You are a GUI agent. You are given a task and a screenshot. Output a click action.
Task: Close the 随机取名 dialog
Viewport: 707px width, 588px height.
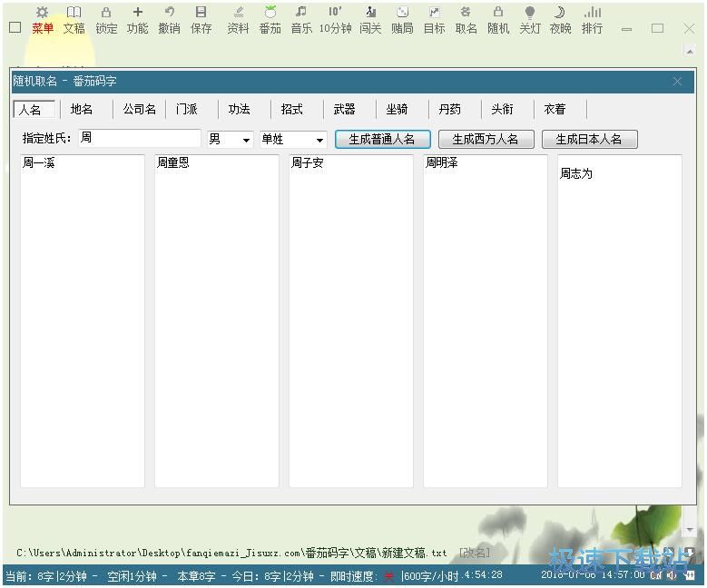[x=677, y=81]
